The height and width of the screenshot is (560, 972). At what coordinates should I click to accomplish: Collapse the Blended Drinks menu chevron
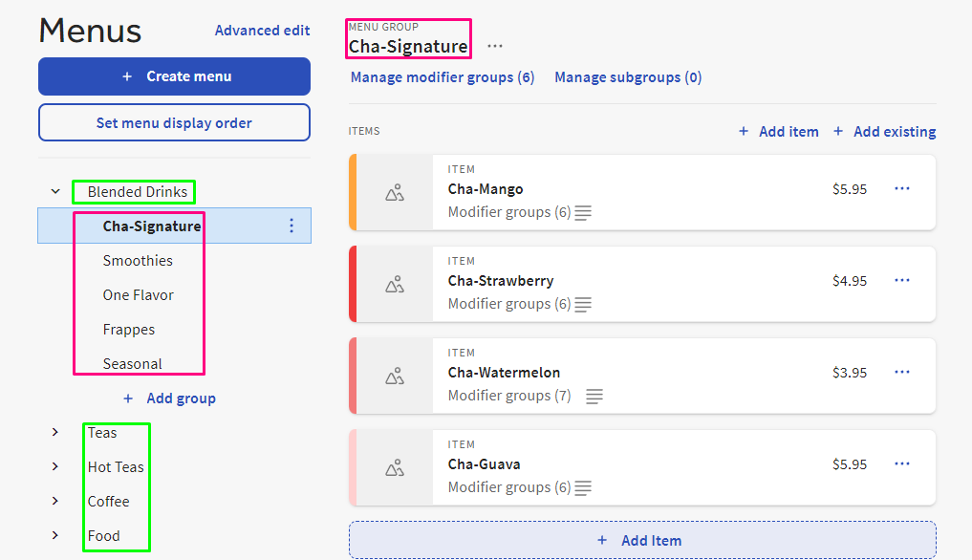point(55,192)
